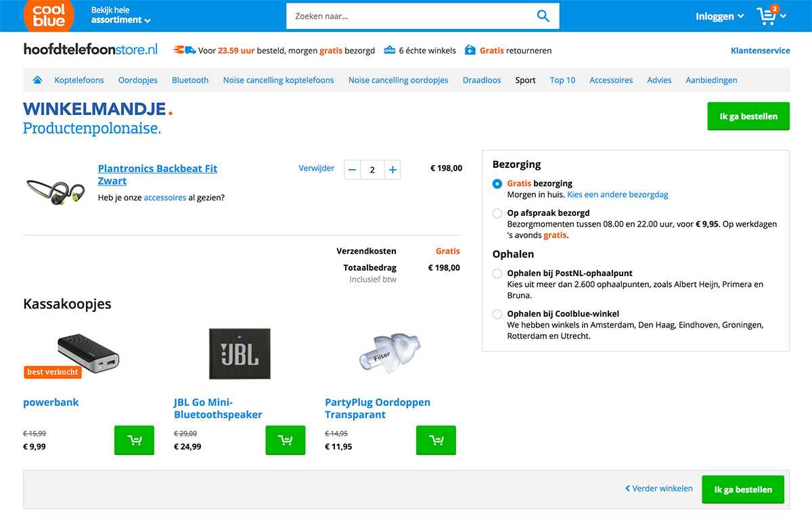Click the search magnifier icon
The width and height of the screenshot is (812, 519).
pos(543,16)
